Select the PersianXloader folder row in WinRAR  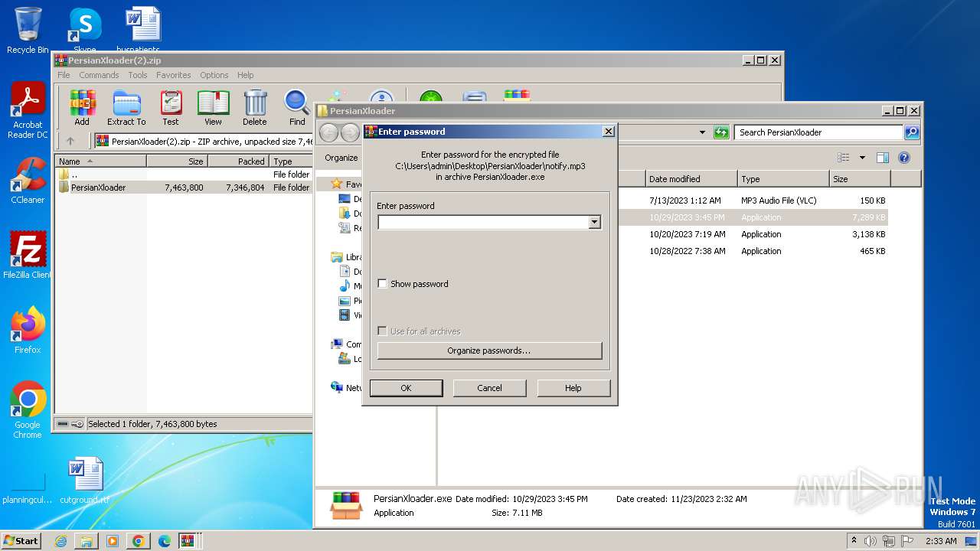[184, 187]
